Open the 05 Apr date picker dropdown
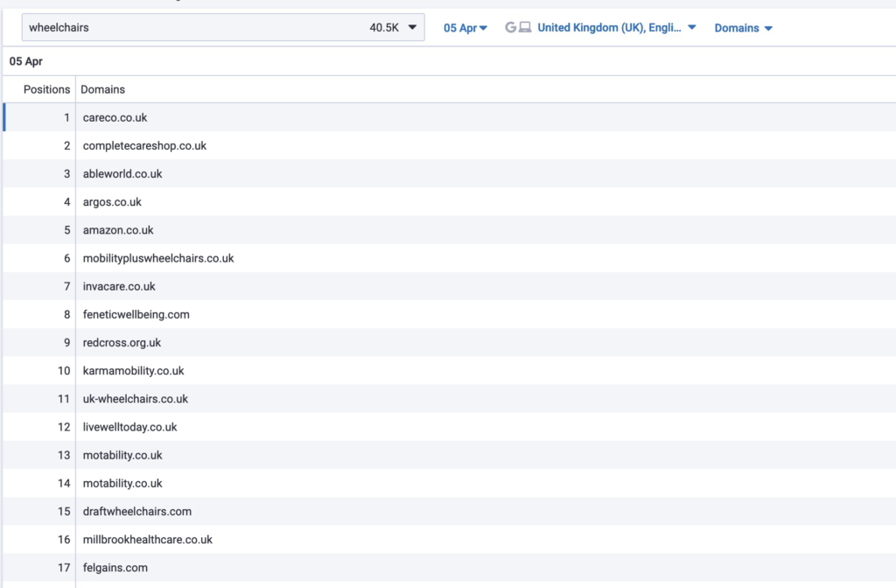This screenshot has height=588, width=896. pos(465,28)
